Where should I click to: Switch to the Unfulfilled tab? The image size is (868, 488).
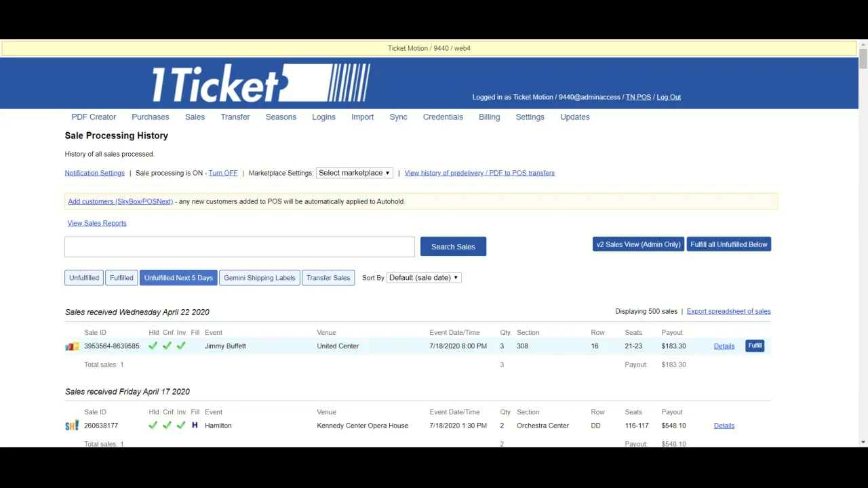coord(84,278)
